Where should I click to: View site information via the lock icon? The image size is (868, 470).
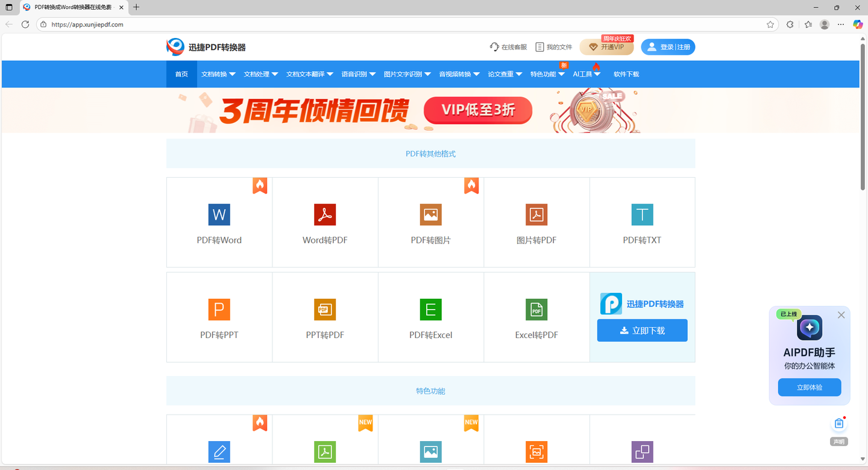tap(43, 25)
